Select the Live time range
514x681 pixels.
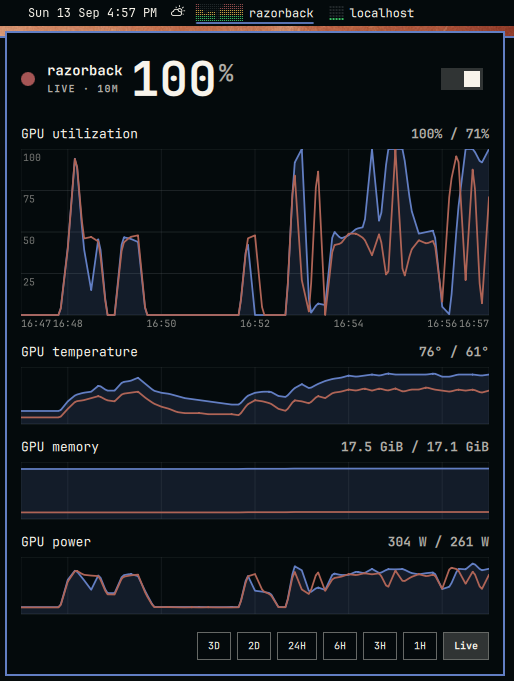[466, 646]
